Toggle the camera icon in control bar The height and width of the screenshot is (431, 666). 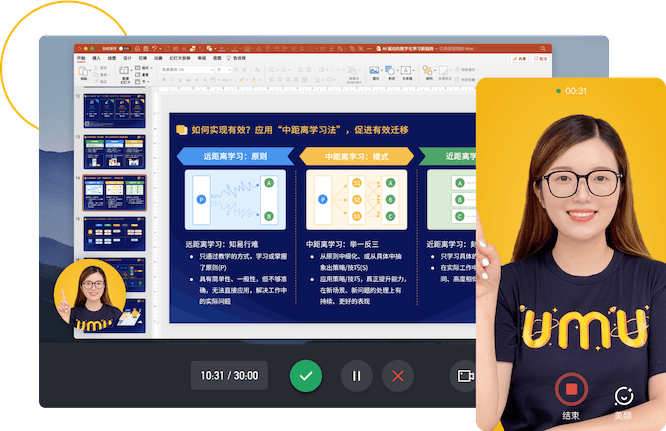click(x=464, y=376)
